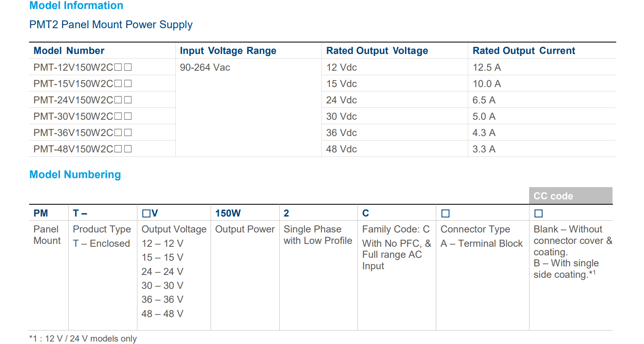Click the Model Numbering heading

click(75, 174)
